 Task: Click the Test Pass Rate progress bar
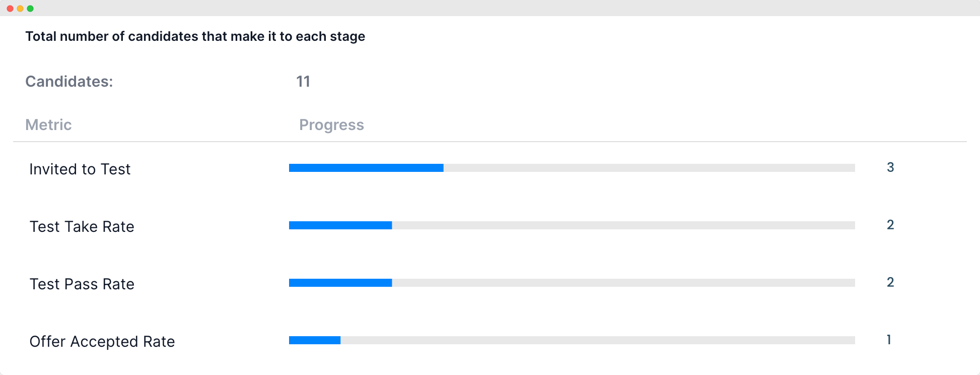click(x=572, y=283)
